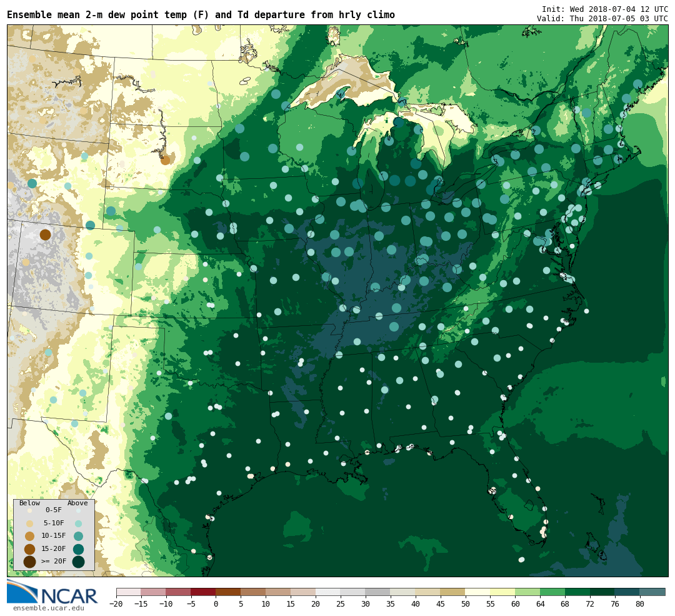This screenshot has width=675, height=616.
Task: Click the '5-10F' Above legend circle
Action: click(x=78, y=523)
